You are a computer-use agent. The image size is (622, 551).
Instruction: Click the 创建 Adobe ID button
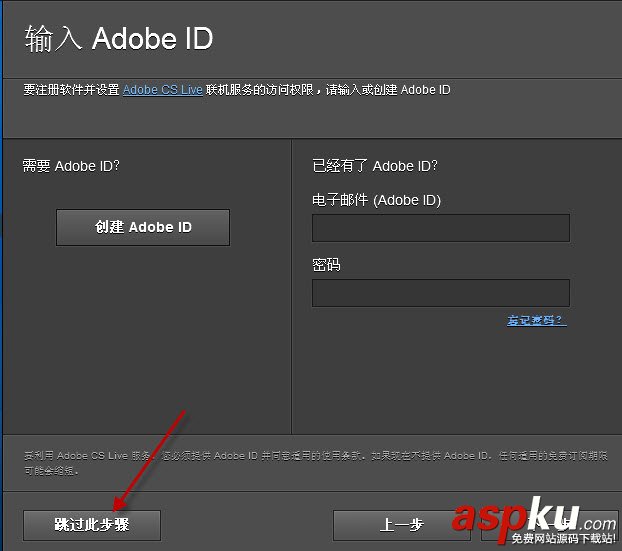click(143, 227)
